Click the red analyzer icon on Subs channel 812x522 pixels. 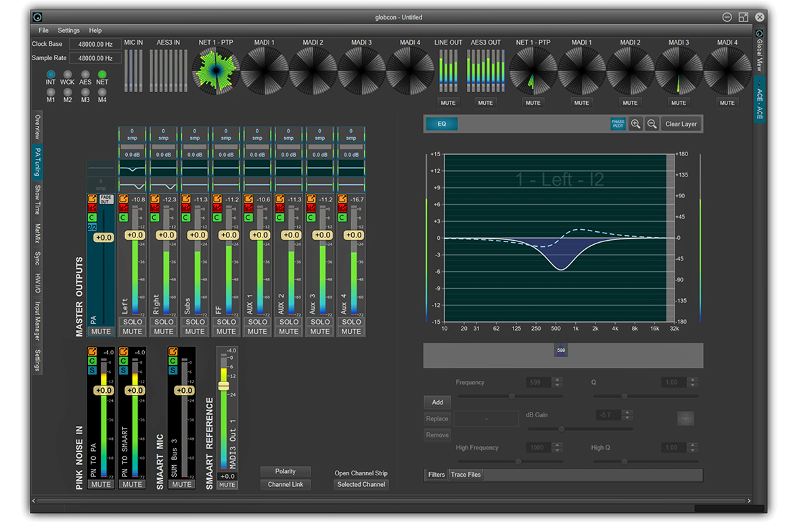[185, 208]
